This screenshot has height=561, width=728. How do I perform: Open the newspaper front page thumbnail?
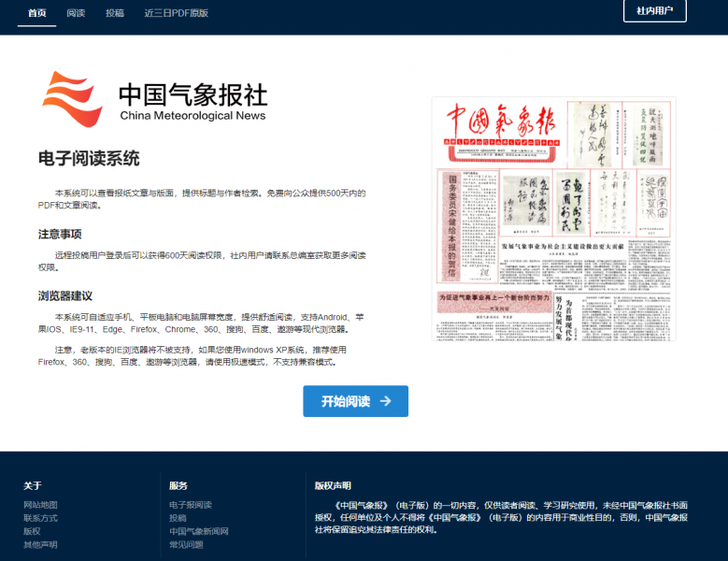point(553,218)
